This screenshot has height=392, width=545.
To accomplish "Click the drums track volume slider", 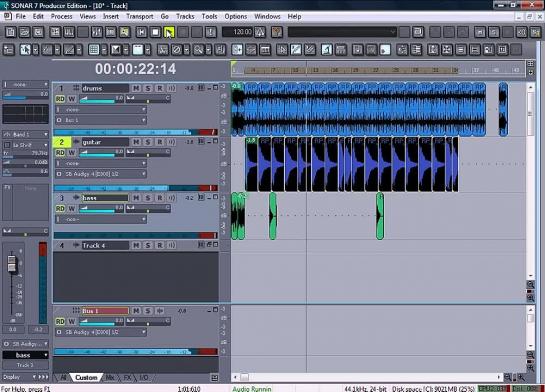I will pos(101,99).
